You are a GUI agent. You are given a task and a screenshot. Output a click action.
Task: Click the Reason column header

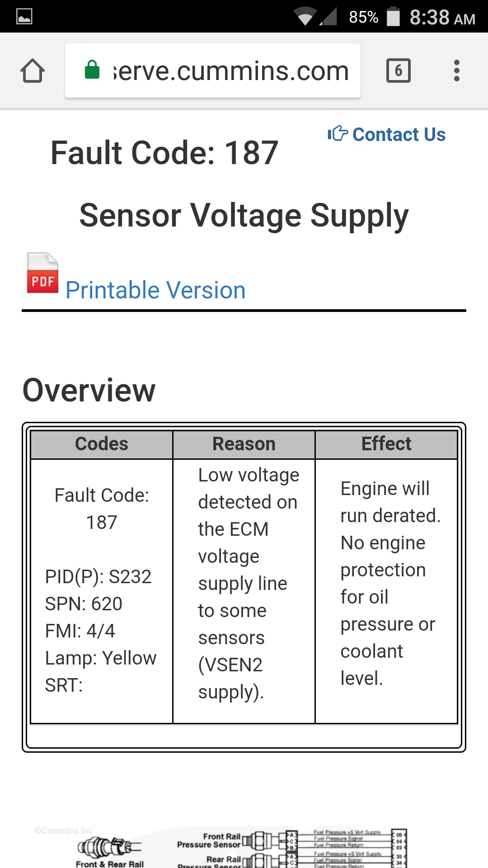click(x=244, y=444)
